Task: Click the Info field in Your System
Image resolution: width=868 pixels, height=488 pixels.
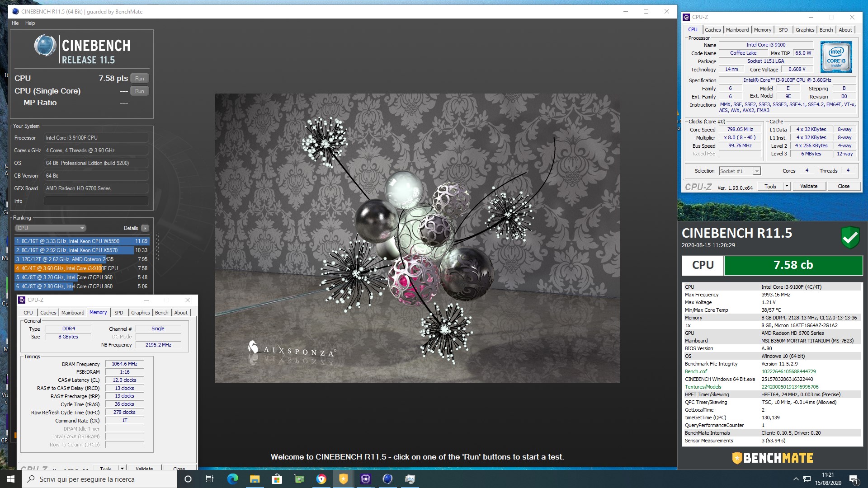Action: (x=96, y=201)
